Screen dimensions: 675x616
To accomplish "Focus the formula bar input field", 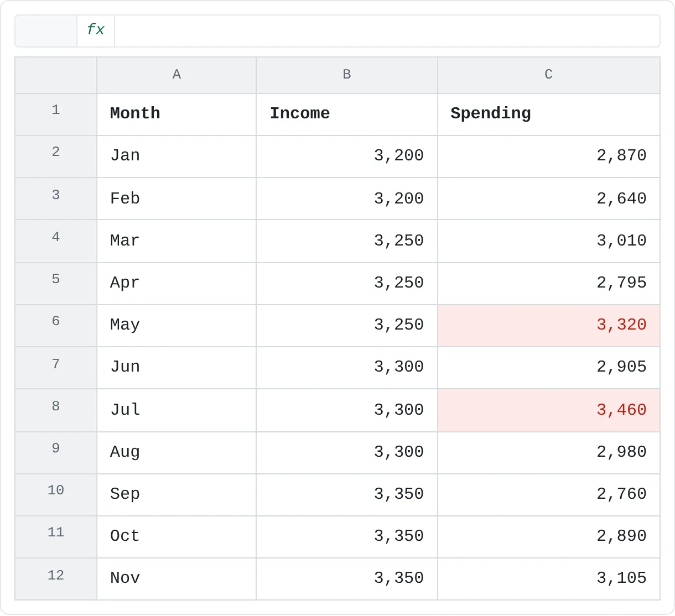I will [x=387, y=30].
